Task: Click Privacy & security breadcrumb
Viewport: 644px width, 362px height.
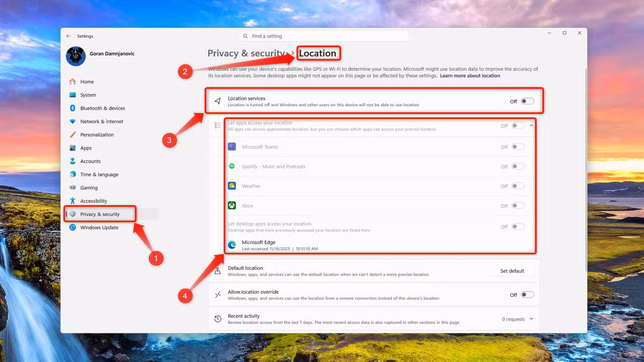Action: point(246,53)
